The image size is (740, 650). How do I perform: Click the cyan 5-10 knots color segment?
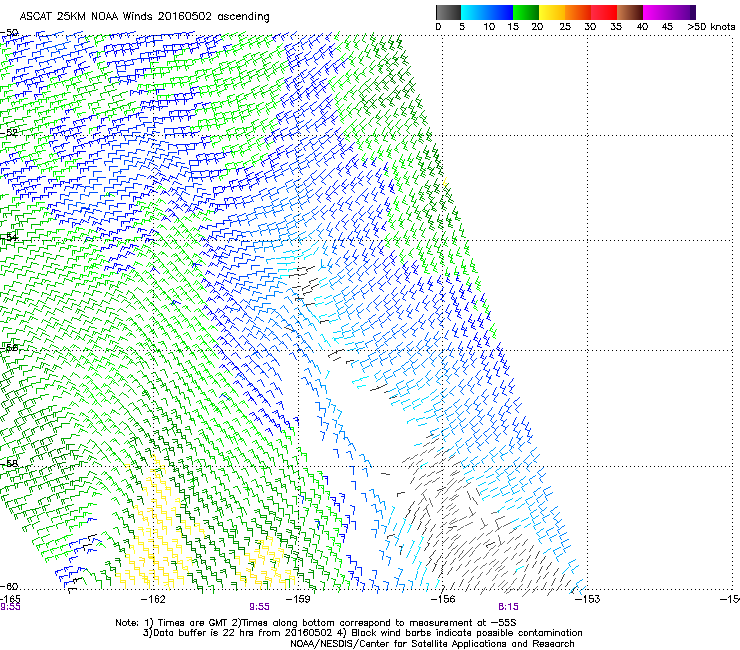[473, 12]
